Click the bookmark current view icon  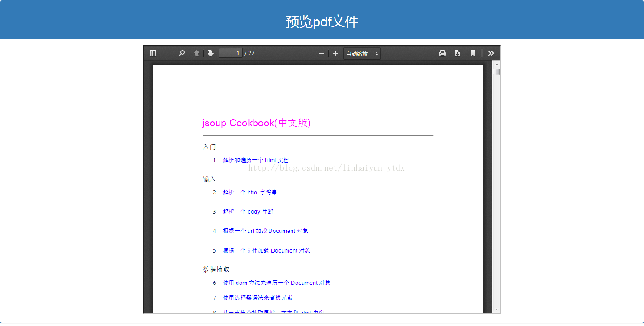pyautogui.click(x=473, y=53)
